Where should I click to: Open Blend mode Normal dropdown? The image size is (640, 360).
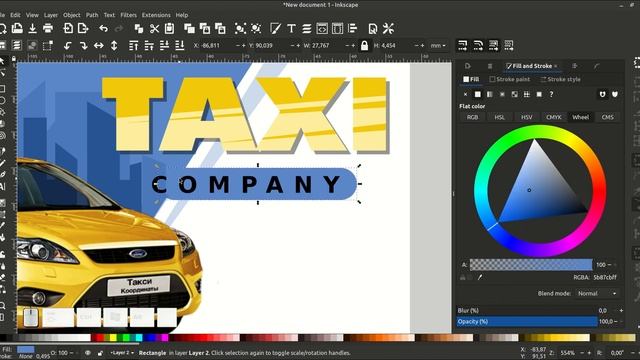[x=597, y=293]
